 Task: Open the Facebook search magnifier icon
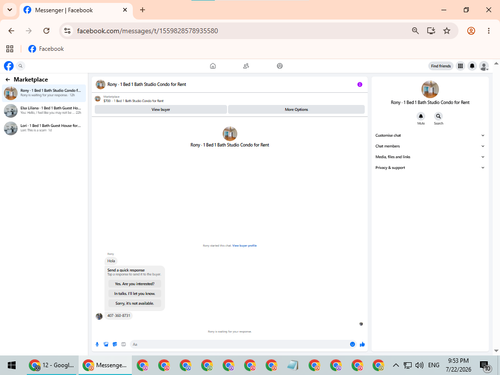(20, 66)
